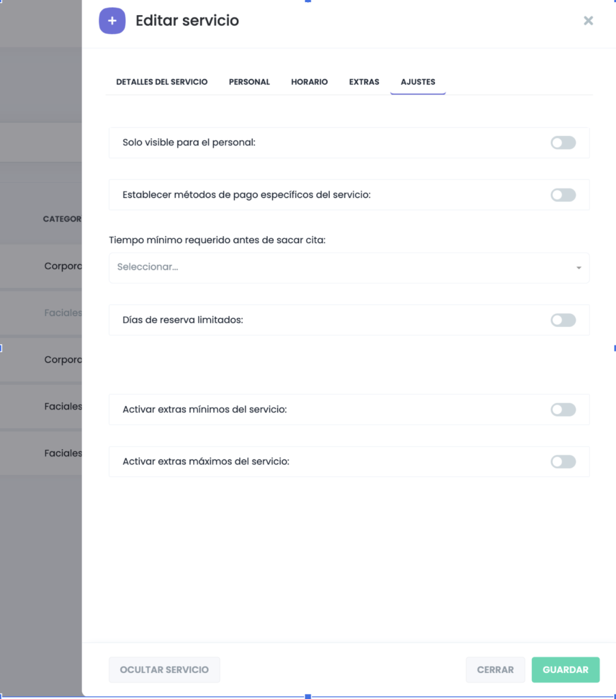Toggle service-specific payment methods switch
This screenshot has height=699, width=616.
pyautogui.click(x=563, y=195)
